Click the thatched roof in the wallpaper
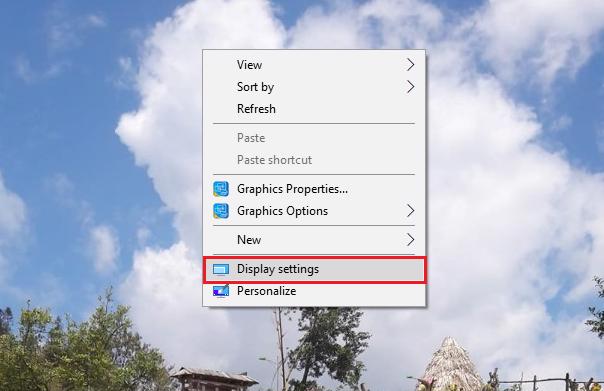 click(x=451, y=364)
